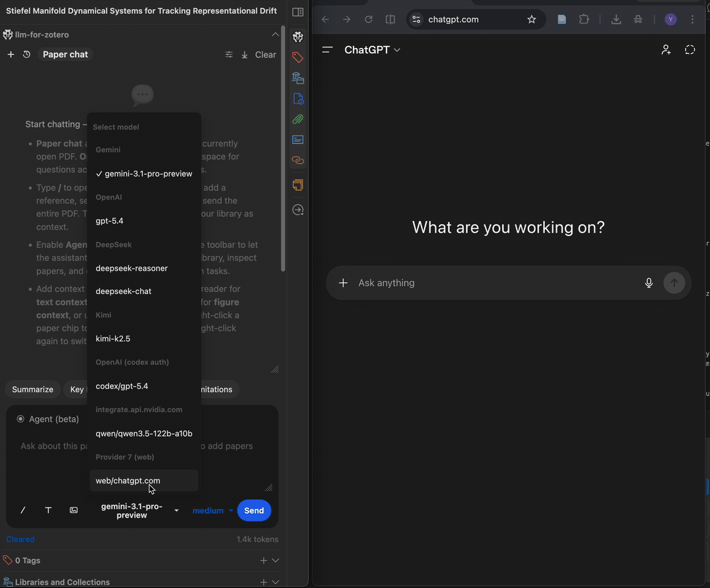This screenshot has width=710, height=588.
Task: Open browser three-dot menu
Action: point(692,20)
